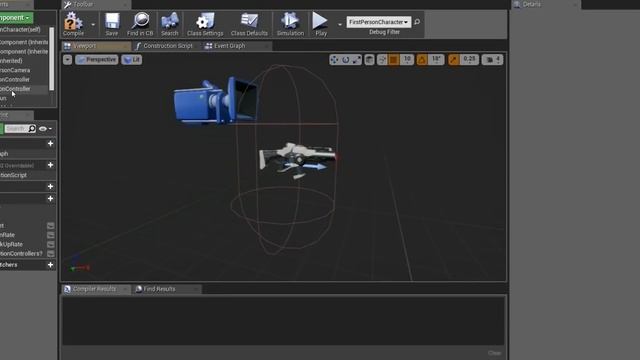The width and height of the screenshot is (640, 360).
Task: Open the ConstructionScript function entry
Action: (x=27, y=175)
